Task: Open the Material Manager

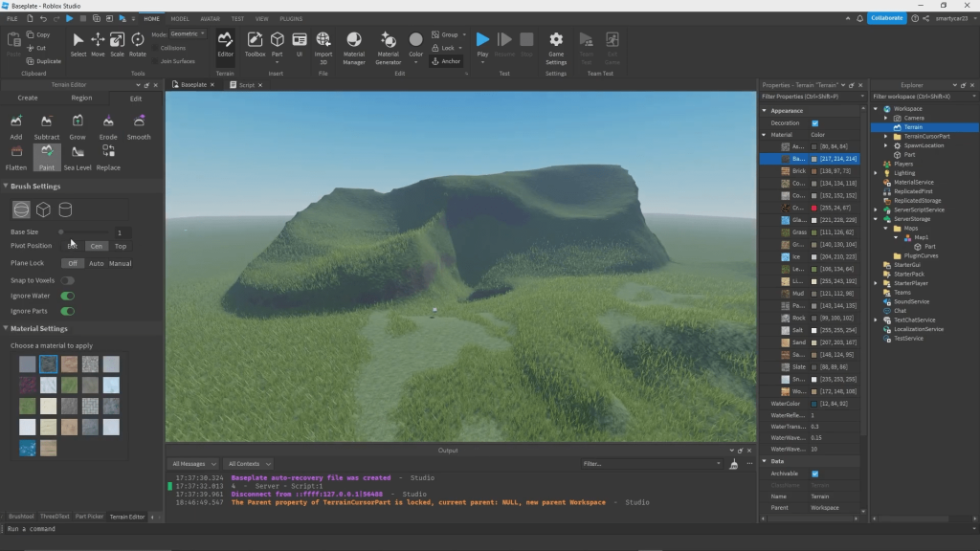Action: (354, 48)
